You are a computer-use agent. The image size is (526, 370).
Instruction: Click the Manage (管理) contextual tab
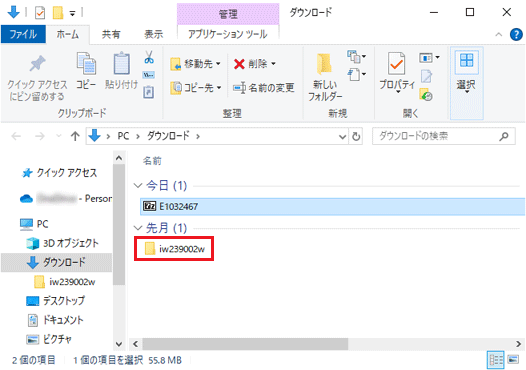coord(228,14)
